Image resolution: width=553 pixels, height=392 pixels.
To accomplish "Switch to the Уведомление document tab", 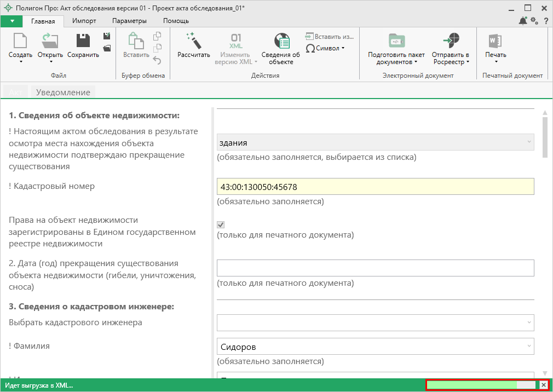I will (x=63, y=92).
